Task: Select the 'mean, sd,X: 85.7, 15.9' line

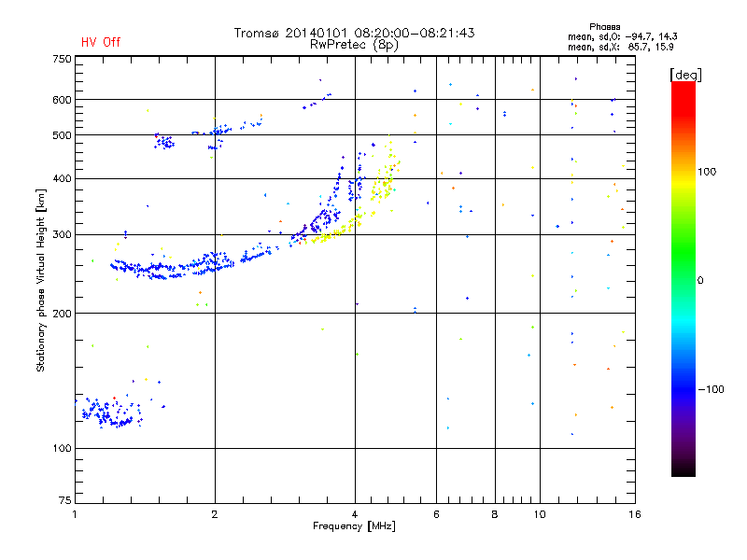Action: [x=620, y=47]
